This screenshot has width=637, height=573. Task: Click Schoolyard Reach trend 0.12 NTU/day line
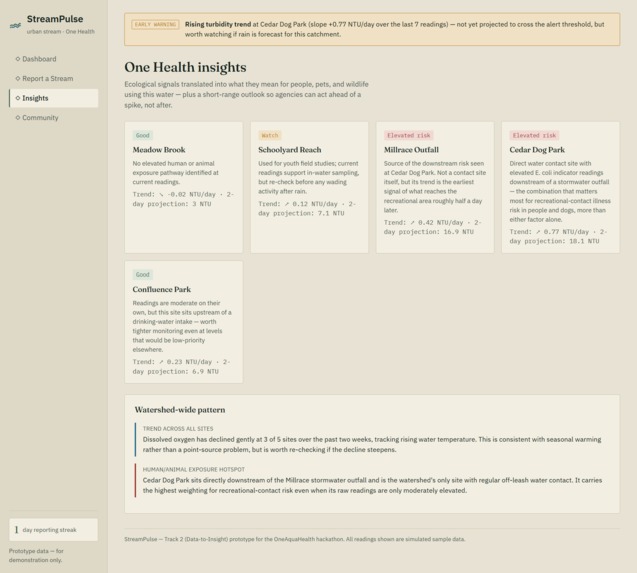click(x=307, y=208)
